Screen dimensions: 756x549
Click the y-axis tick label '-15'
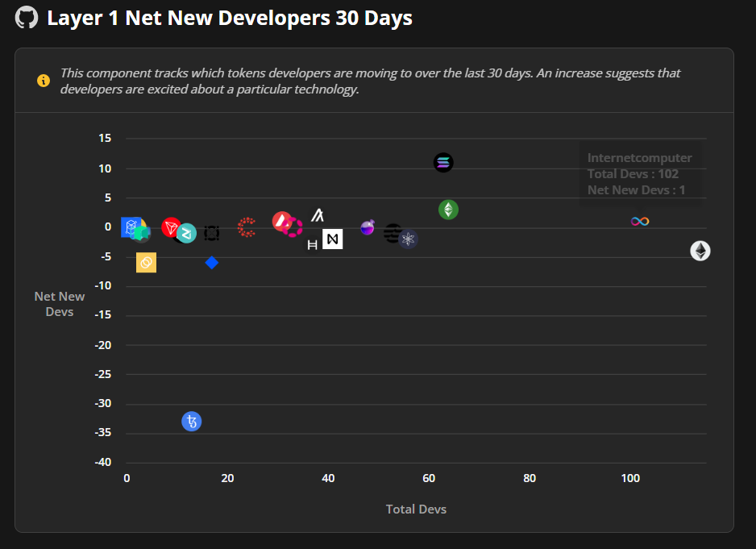pyautogui.click(x=102, y=314)
